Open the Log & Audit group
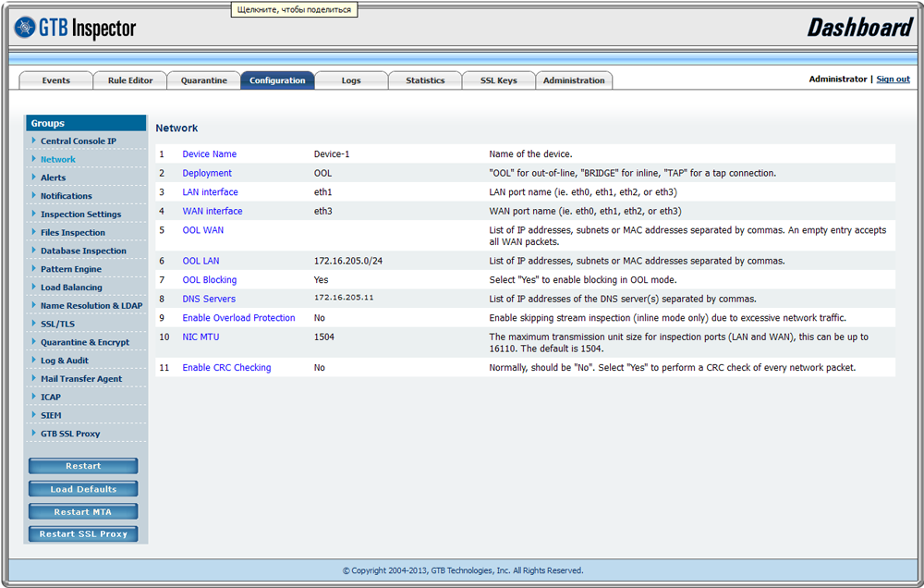Viewport: 924px width, 588px height. [65, 361]
